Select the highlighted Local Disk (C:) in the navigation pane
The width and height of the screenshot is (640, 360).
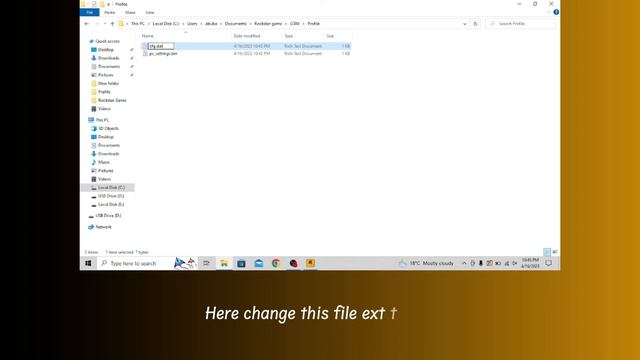click(108, 188)
